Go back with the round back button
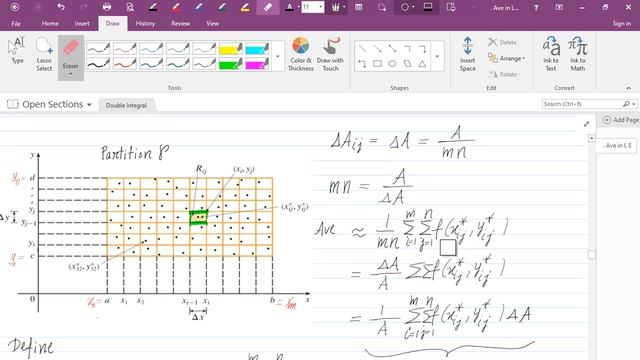The height and width of the screenshot is (360, 640). click(x=15, y=7)
